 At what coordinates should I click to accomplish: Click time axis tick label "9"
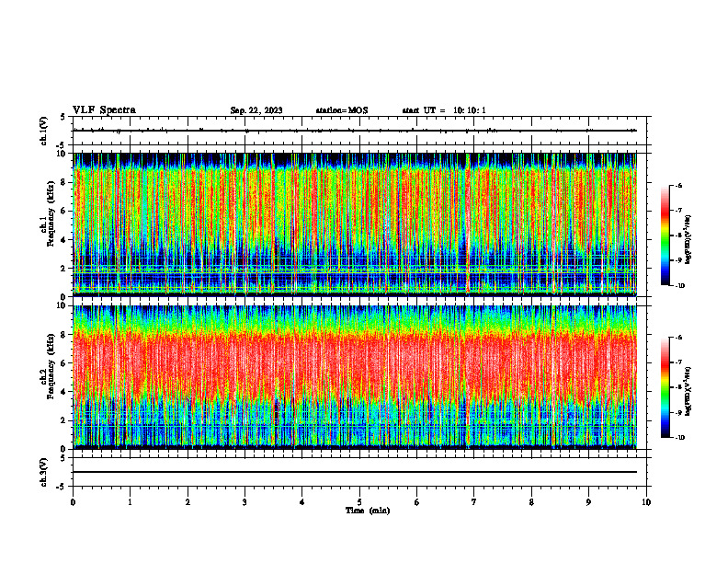pyautogui.click(x=588, y=502)
